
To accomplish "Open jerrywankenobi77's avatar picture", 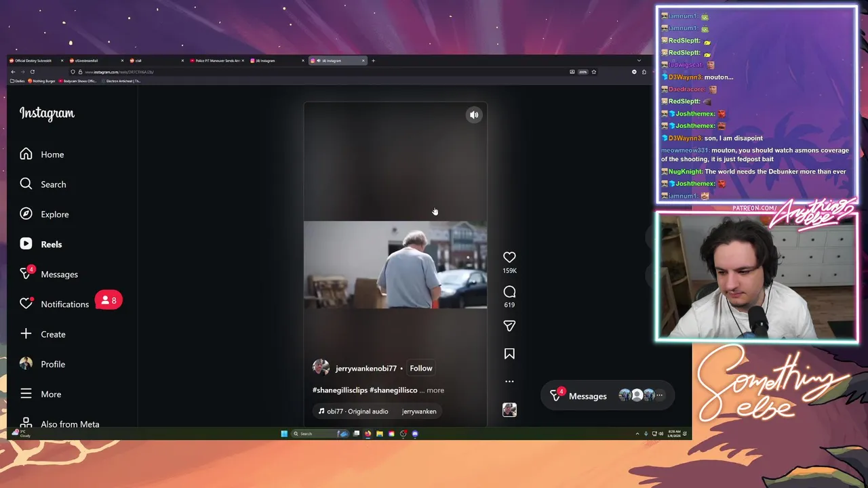I will (x=321, y=367).
